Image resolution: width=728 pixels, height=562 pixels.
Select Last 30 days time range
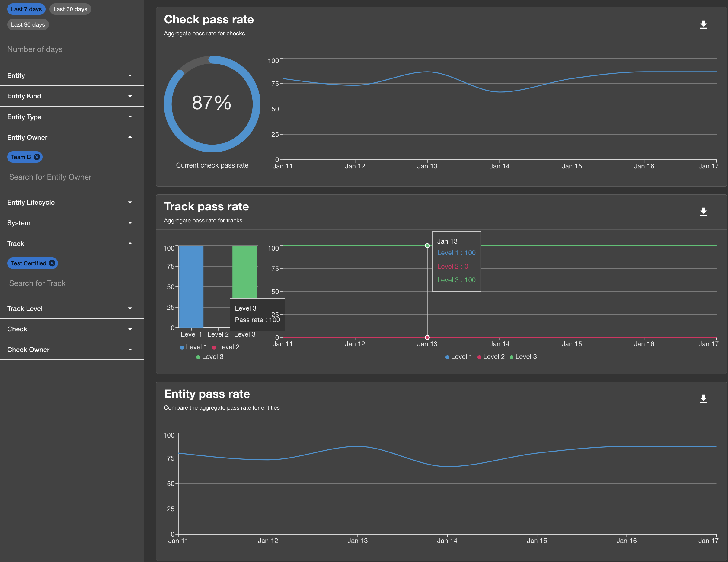69,9
